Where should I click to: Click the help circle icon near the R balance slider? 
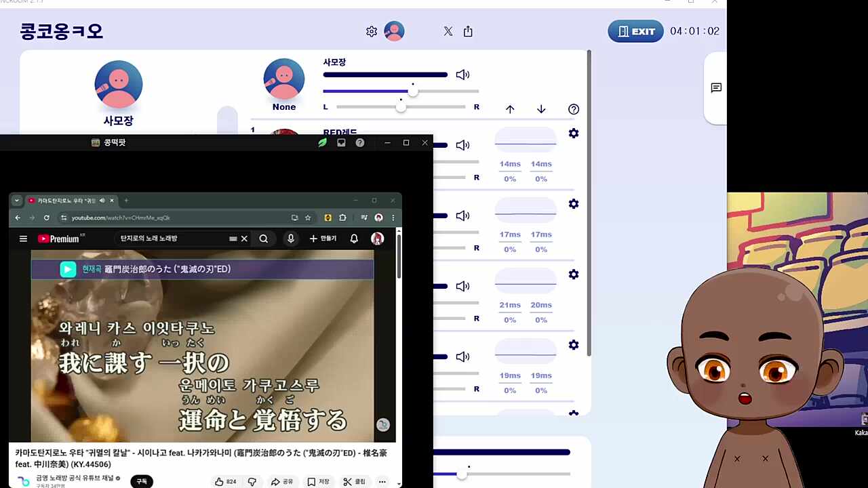coord(573,108)
